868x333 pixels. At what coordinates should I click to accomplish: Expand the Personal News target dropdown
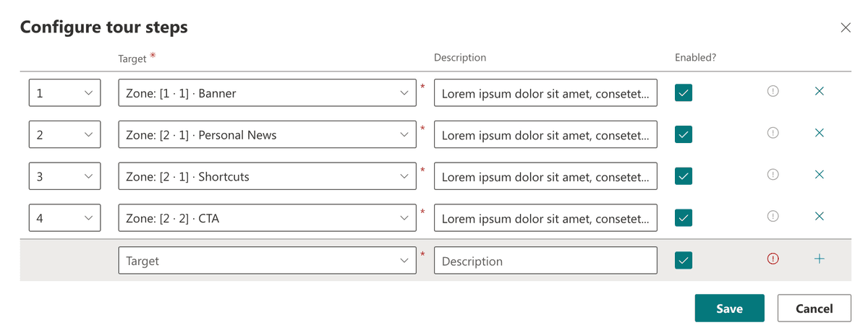(x=267, y=134)
